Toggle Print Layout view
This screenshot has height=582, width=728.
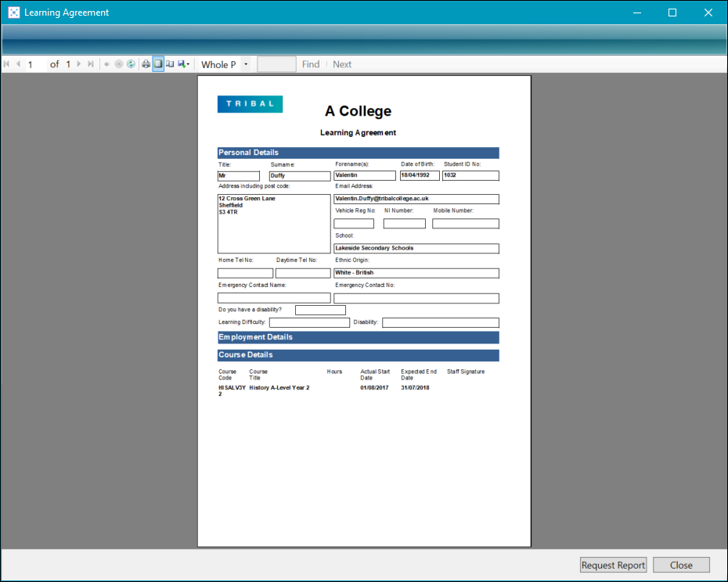coord(158,64)
